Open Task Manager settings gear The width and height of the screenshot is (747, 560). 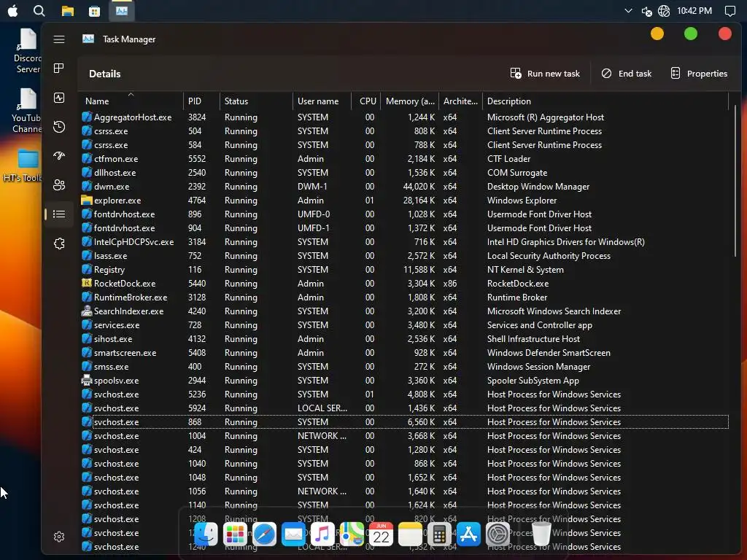click(x=59, y=537)
